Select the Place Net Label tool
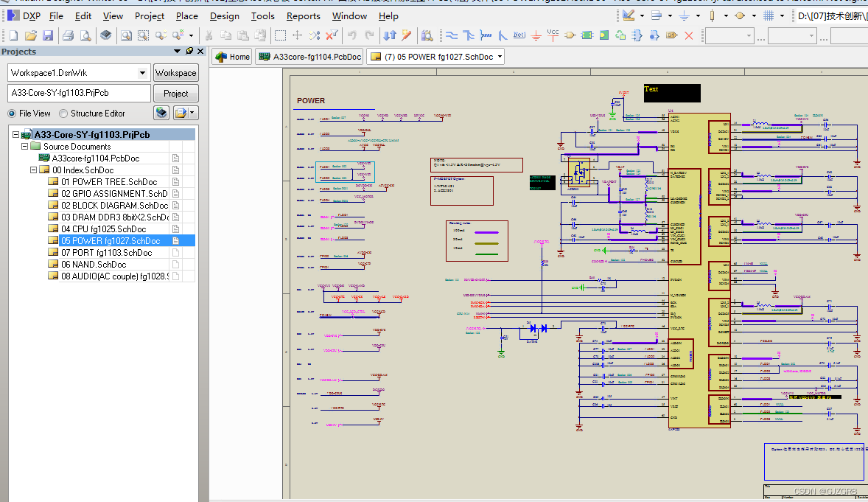The image size is (868, 502). [519, 35]
